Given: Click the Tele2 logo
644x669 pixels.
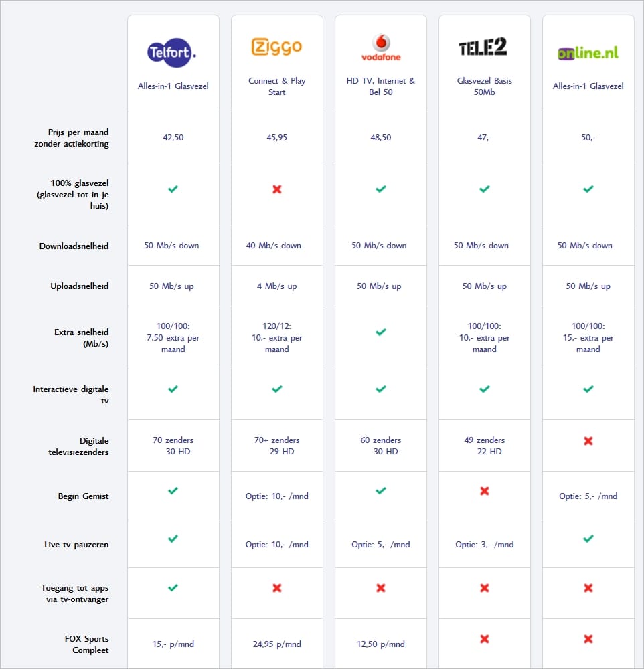Looking at the screenshot, I should tap(483, 47).
